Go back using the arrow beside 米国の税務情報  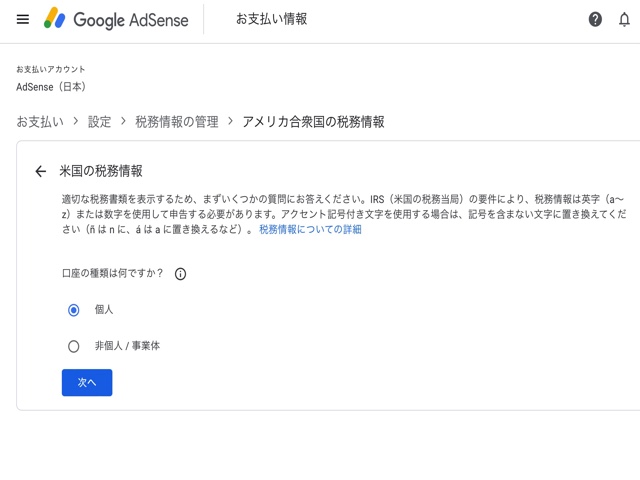40,171
